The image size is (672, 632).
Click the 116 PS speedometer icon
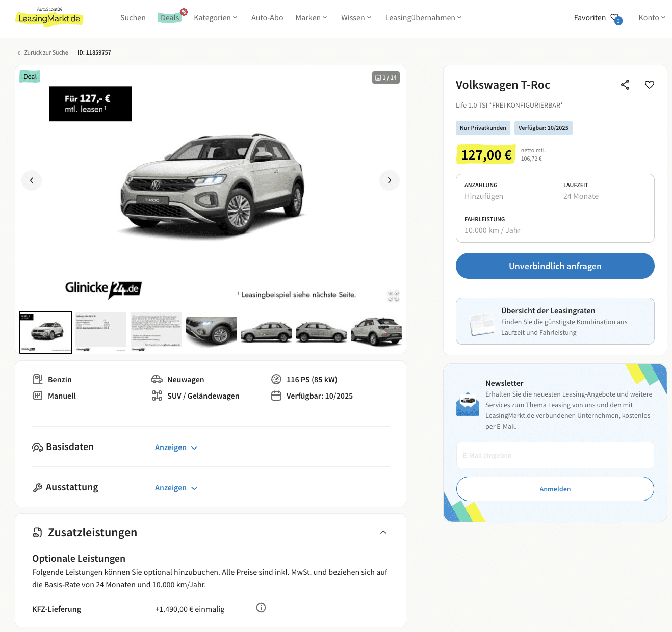pyautogui.click(x=276, y=379)
